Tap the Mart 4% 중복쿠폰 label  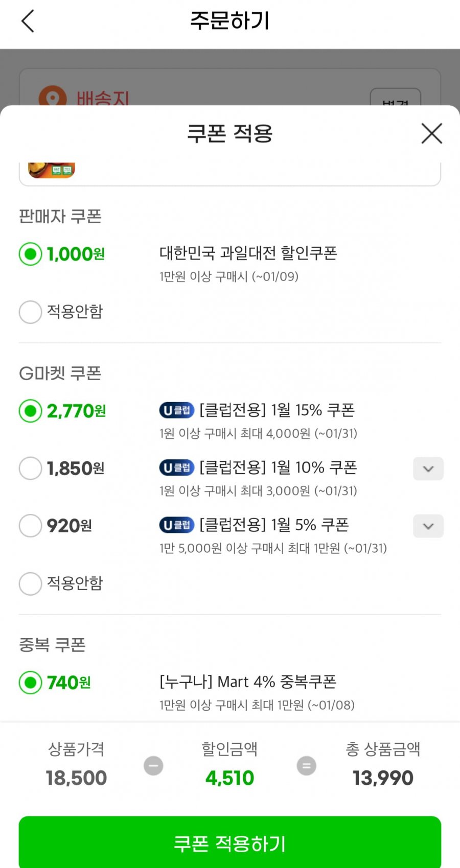coord(248,682)
